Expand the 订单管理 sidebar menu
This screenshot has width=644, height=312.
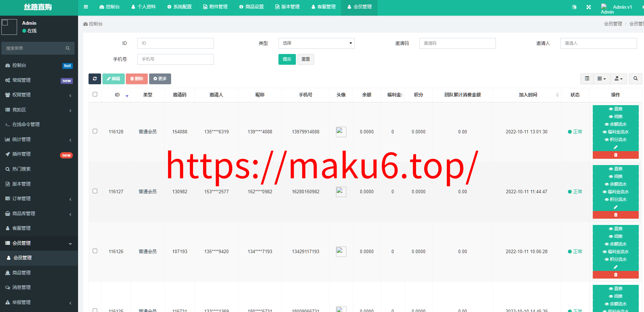[39, 198]
